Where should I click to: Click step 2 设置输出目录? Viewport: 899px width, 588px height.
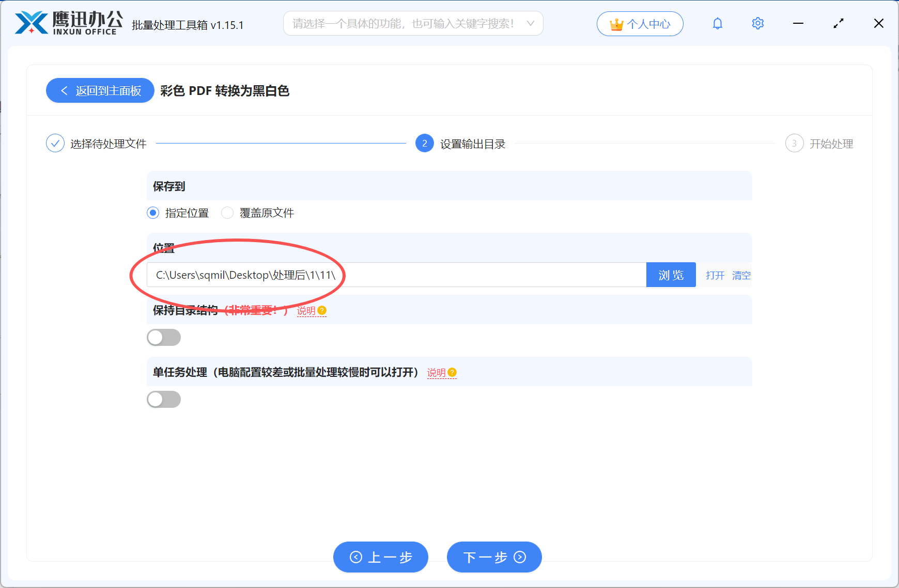pos(461,144)
